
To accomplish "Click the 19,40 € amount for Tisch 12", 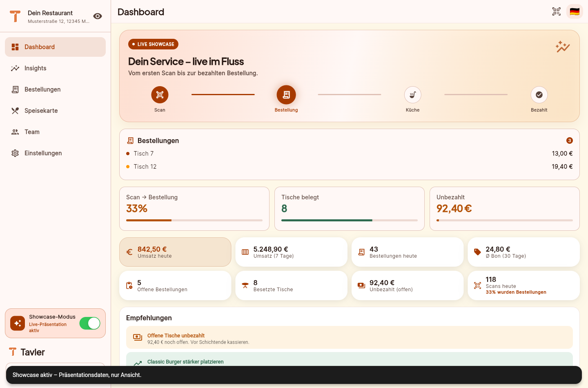I will tap(562, 167).
